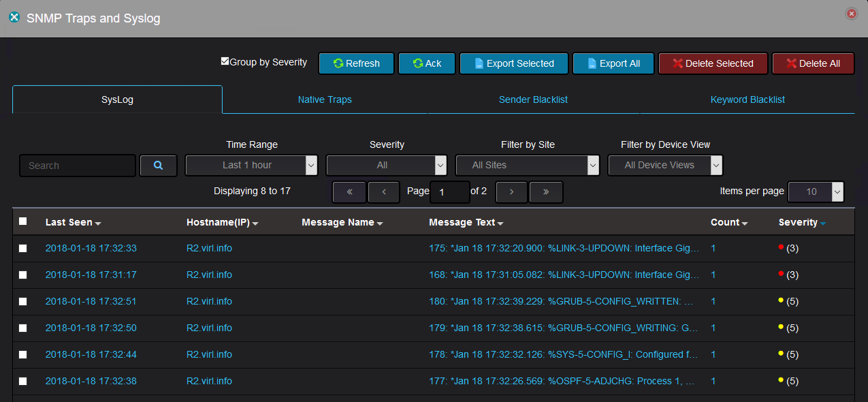Advance to next page with right chevron
Screen dimensions: 868x402
coord(512,192)
